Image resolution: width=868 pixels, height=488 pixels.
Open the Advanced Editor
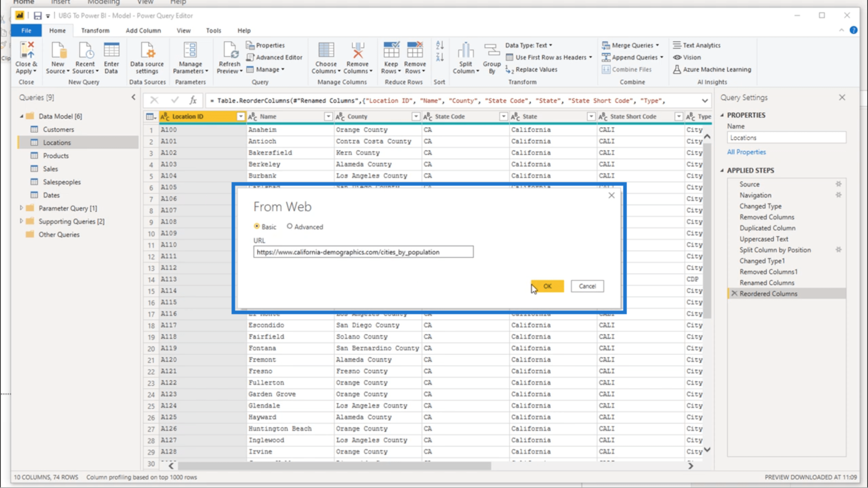[274, 57]
